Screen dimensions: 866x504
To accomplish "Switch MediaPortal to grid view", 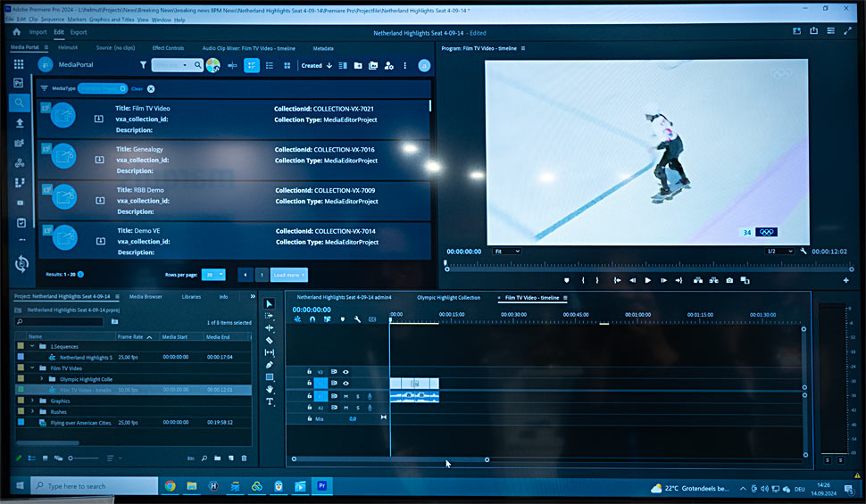I will coord(287,66).
